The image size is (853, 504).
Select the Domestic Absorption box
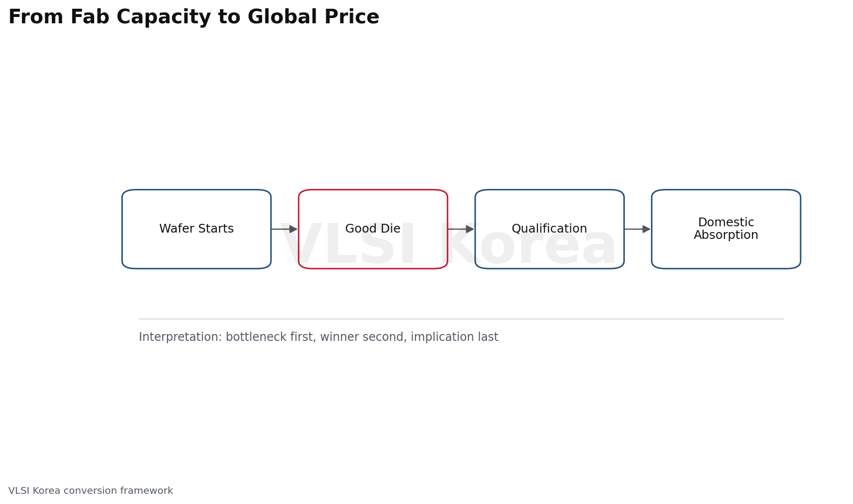726,229
